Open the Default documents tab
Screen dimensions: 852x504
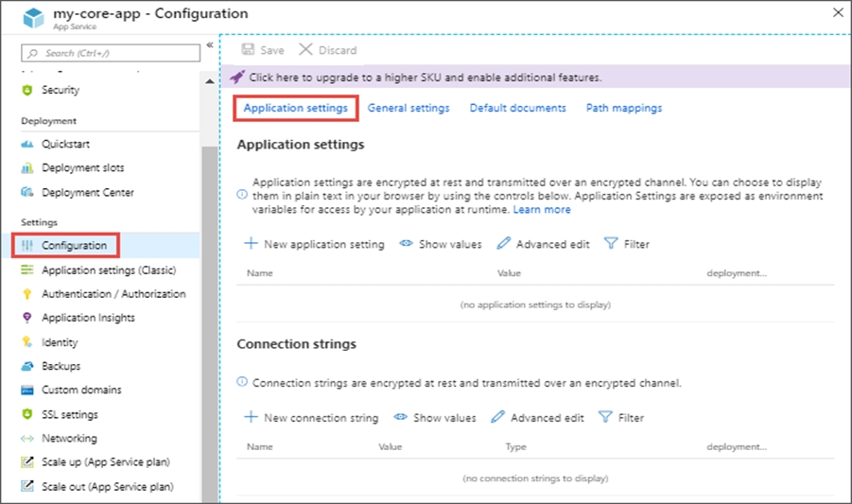tap(518, 108)
